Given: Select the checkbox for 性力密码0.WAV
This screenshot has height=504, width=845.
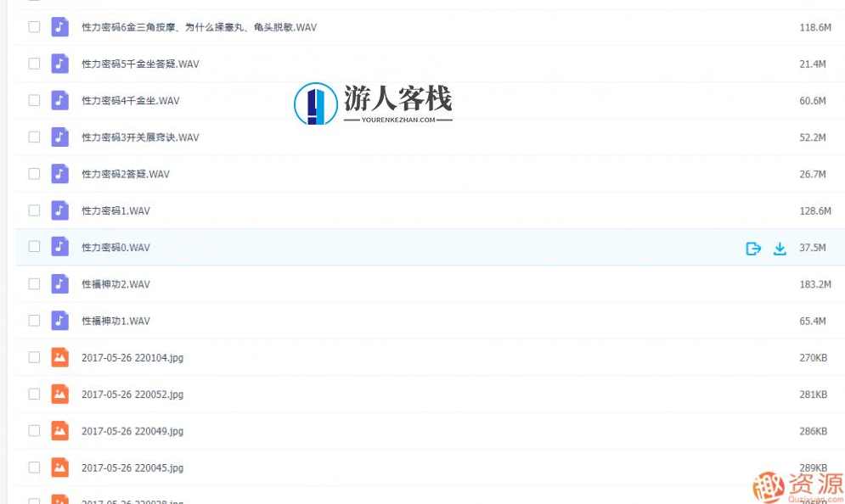Looking at the screenshot, I should (x=34, y=248).
